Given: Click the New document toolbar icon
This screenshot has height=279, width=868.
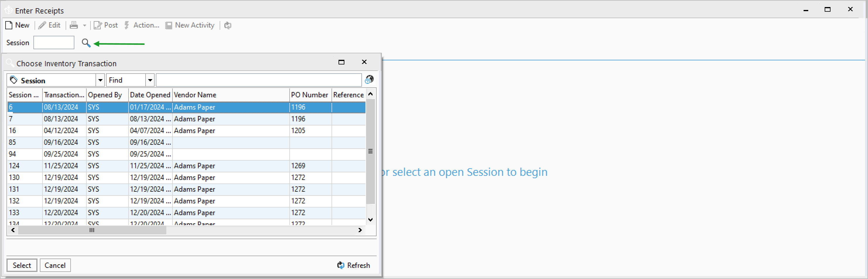Looking at the screenshot, I should pyautogui.click(x=9, y=25).
